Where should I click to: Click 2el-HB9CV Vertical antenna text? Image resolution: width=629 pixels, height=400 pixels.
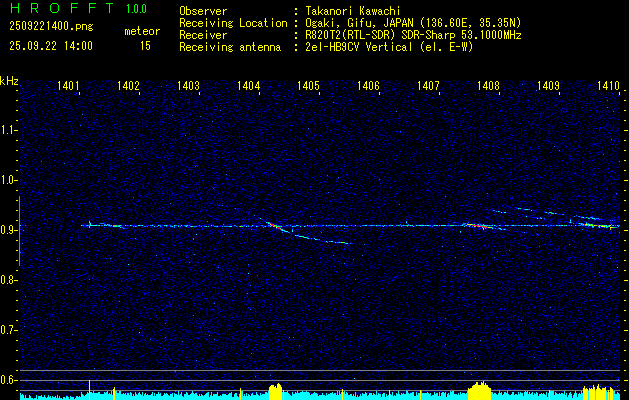[x=389, y=47]
